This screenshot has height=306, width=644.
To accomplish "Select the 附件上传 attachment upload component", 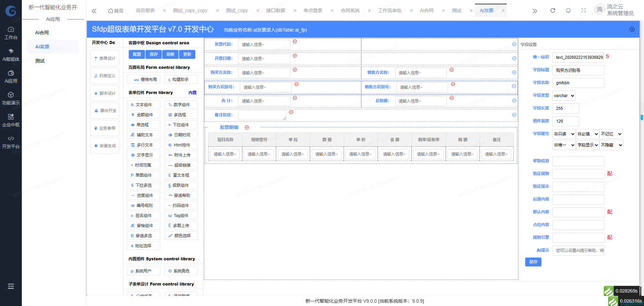I will tap(181, 155).
